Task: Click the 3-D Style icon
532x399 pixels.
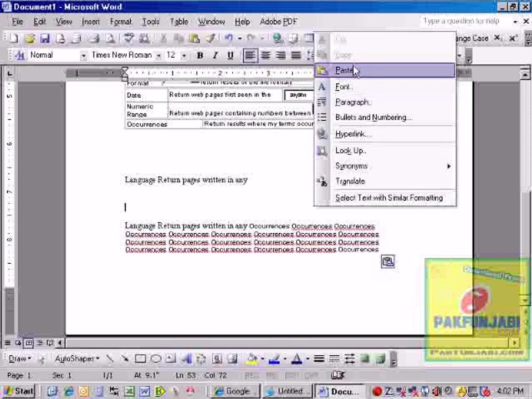Action: tap(380, 359)
